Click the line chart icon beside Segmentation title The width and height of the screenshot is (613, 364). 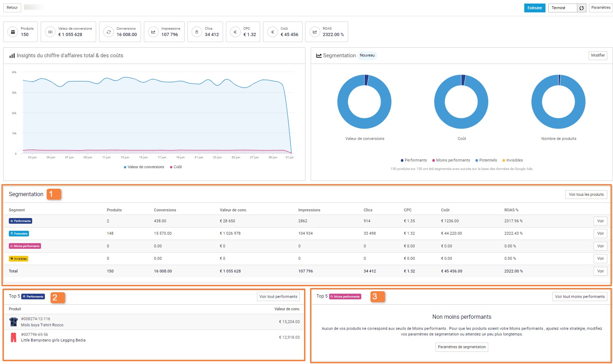point(319,55)
